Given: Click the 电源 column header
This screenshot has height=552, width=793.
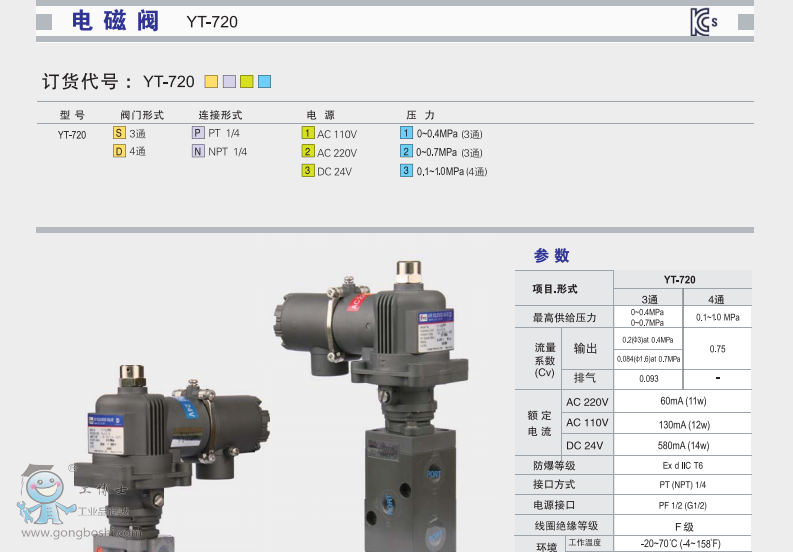Looking at the screenshot, I should click(x=321, y=115).
